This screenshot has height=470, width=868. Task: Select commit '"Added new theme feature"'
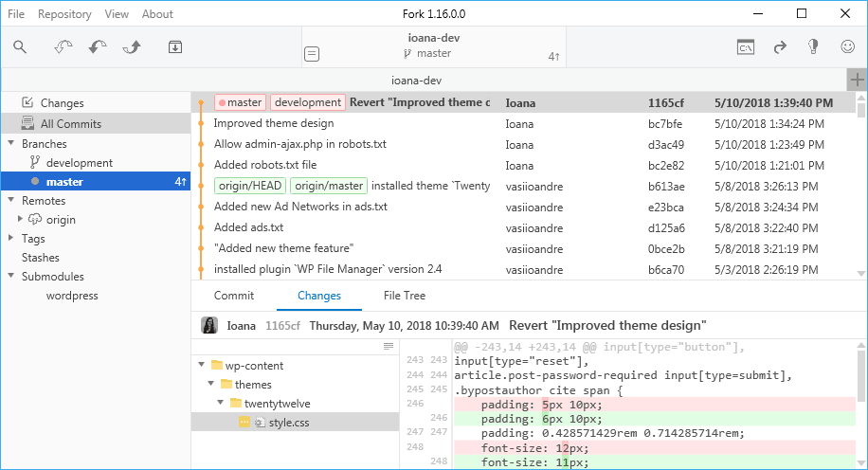point(524,248)
